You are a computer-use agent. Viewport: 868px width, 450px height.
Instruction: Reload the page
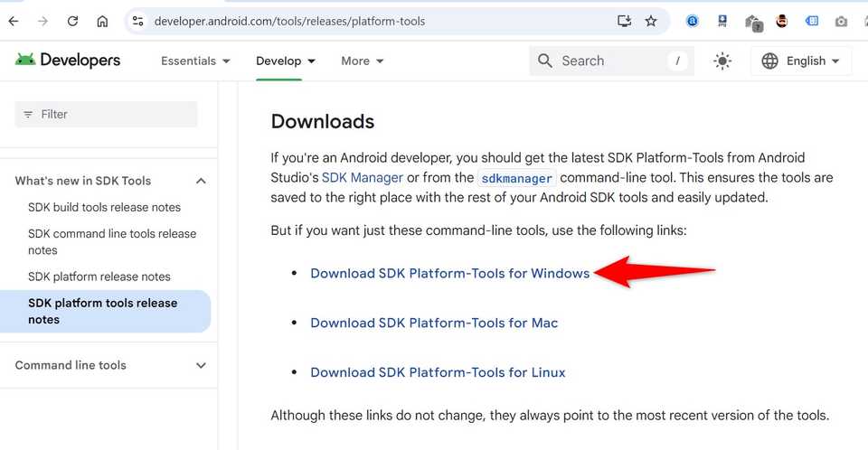[x=72, y=21]
